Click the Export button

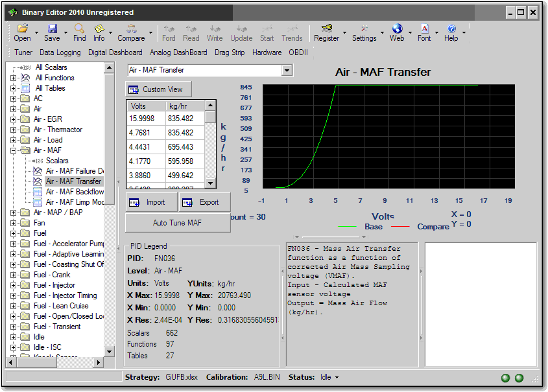coord(205,202)
